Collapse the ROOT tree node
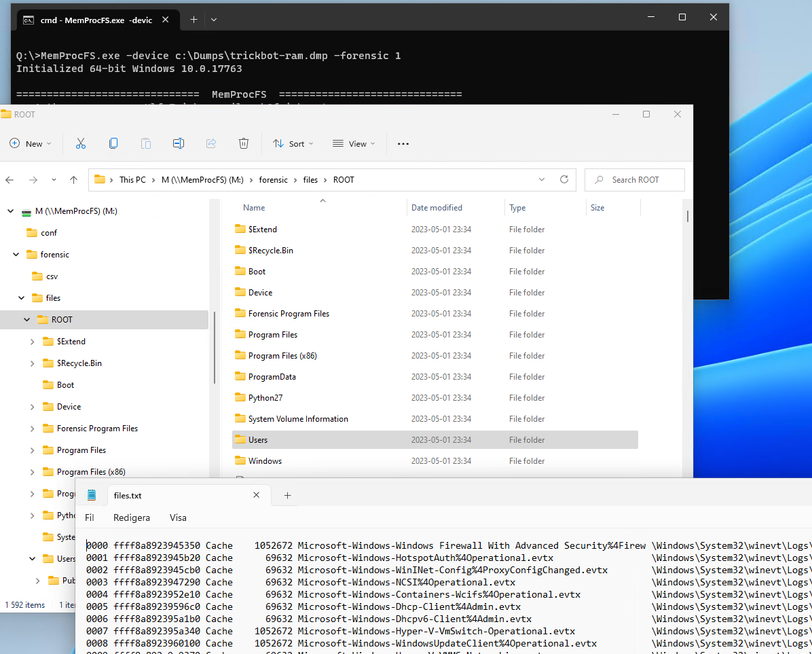The width and height of the screenshot is (812, 654). (x=27, y=319)
